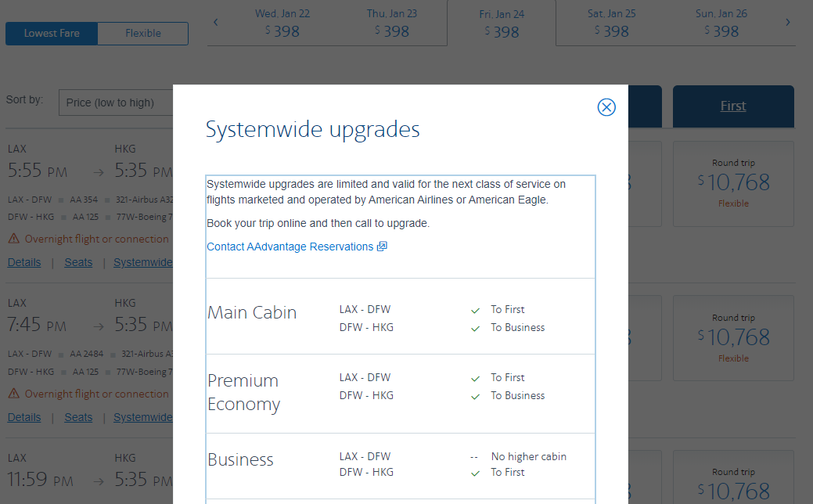The image size is (813, 504).
Task: Click the external link icon beside Contact AAdvantage Reservations
Action: [x=382, y=247]
